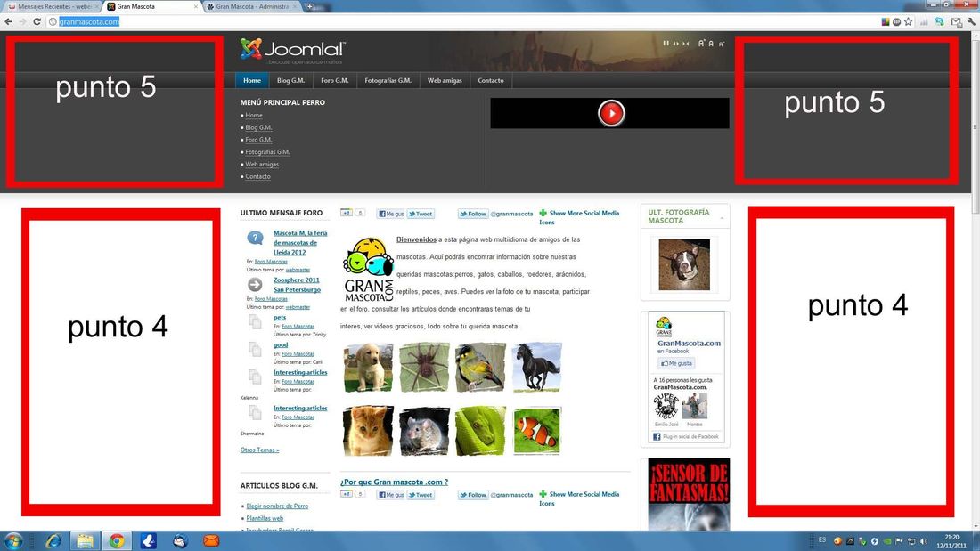Viewport: 980px width, 551px height.
Task: Open Contacto in the top navigation
Action: 491,80
